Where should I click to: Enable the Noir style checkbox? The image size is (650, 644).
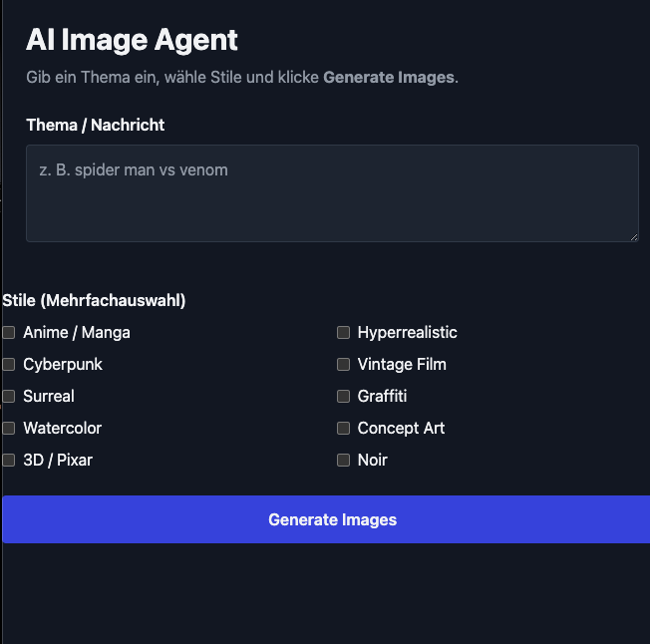pyautogui.click(x=344, y=460)
